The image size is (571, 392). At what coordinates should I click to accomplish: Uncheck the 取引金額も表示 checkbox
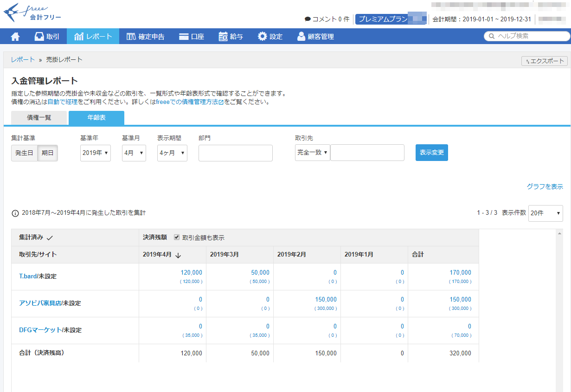coord(176,237)
